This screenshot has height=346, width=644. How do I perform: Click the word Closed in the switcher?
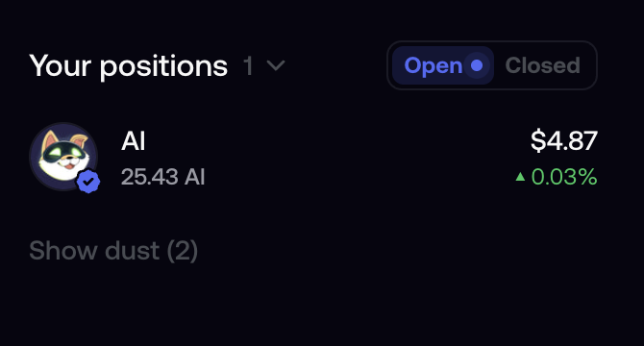click(542, 65)
